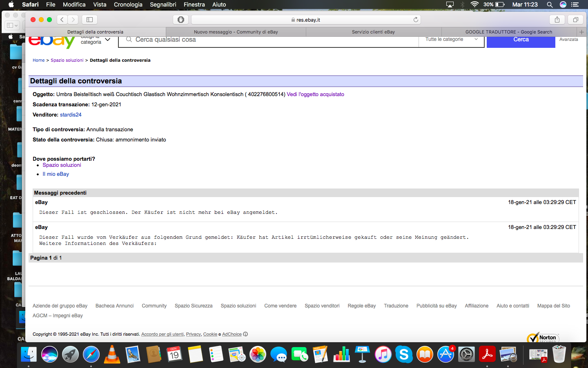Reload the page in address bar
Image resolution: width=588 pixels, height=368 pixels.
(416, 20)
